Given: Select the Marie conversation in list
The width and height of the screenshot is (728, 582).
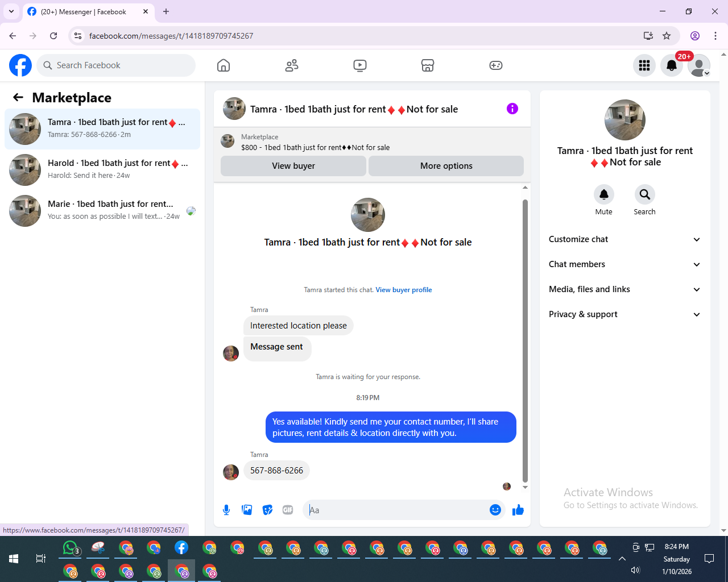Looking at the screenshot, I should coord(102,211).
